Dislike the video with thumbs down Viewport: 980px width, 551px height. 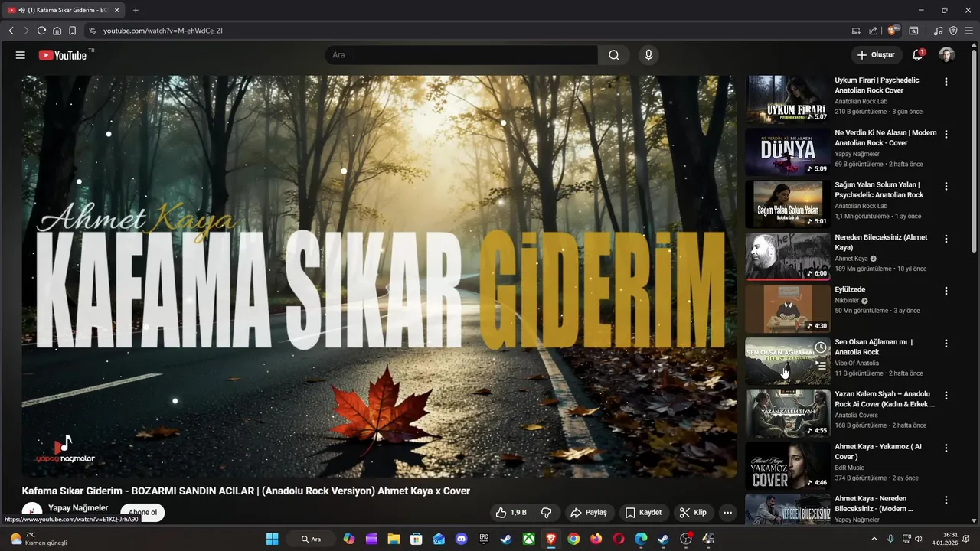547,513
